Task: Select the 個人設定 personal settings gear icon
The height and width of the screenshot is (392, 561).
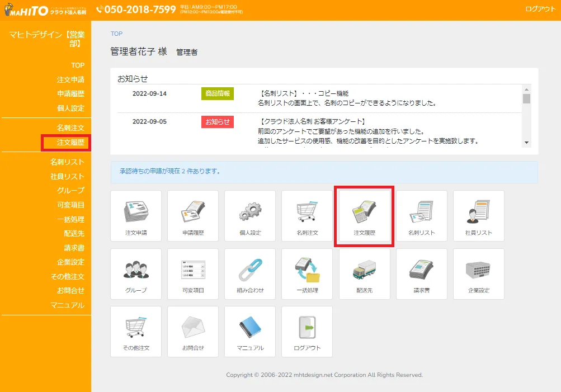Action: tap(249, 216)
